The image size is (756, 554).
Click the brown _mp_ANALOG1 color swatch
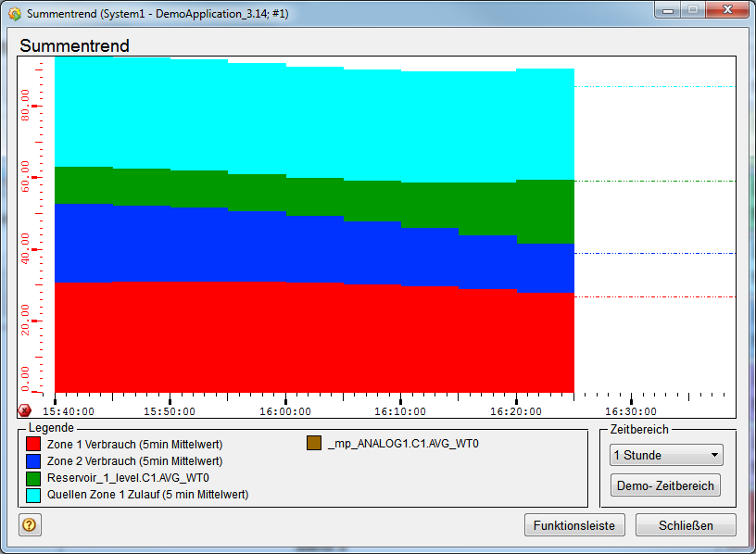coord(314,443)
